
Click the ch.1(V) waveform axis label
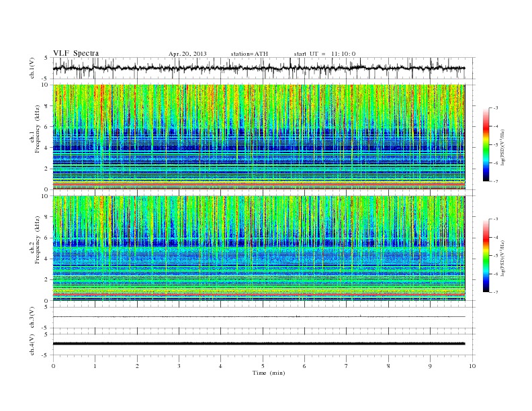(32, 69)
